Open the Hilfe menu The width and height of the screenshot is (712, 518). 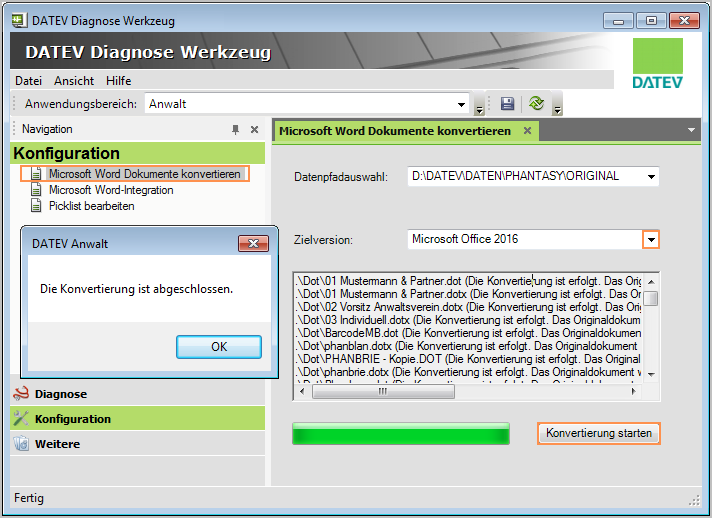click(119, 81)
